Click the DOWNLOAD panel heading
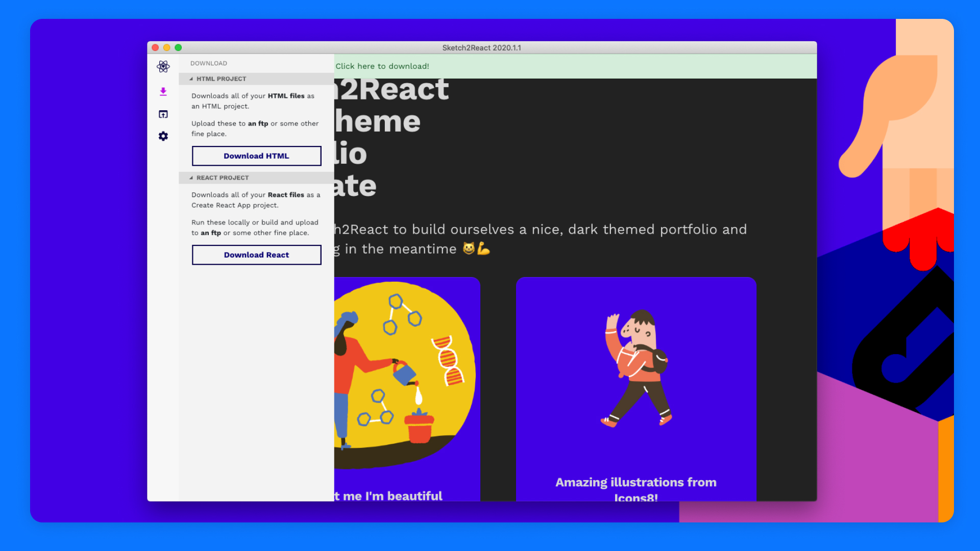This screenshot has width=980, height=551. pyautogui.click(x=209, y=63)
